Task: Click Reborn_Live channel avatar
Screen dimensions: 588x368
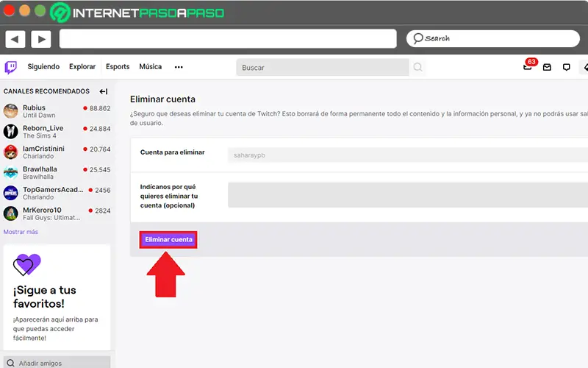Action: click(x=10, y=132)
